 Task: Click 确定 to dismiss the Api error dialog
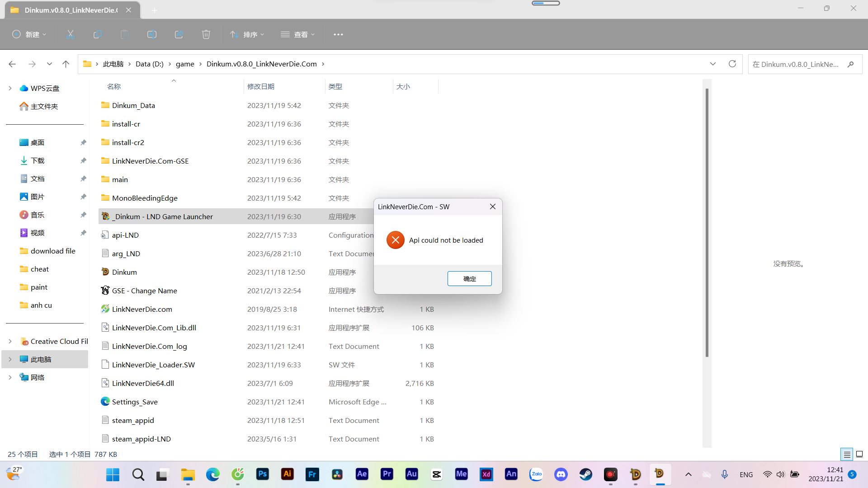click(469, 278)
